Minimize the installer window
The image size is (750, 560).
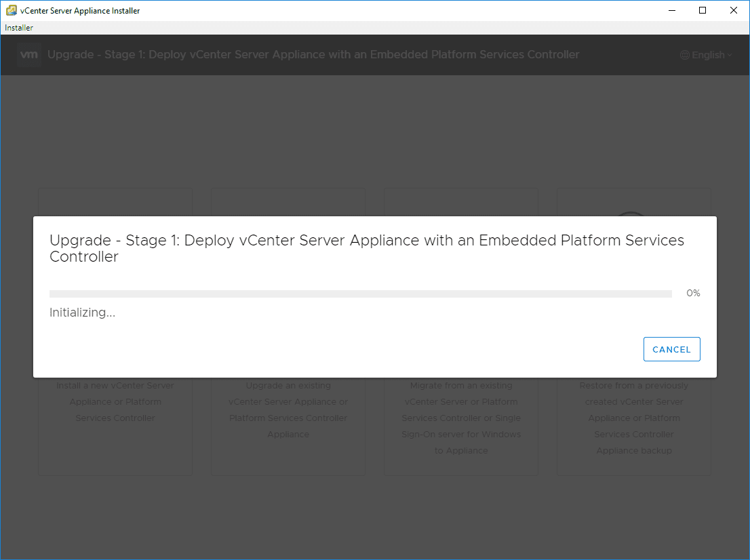(x=671, y=11)
